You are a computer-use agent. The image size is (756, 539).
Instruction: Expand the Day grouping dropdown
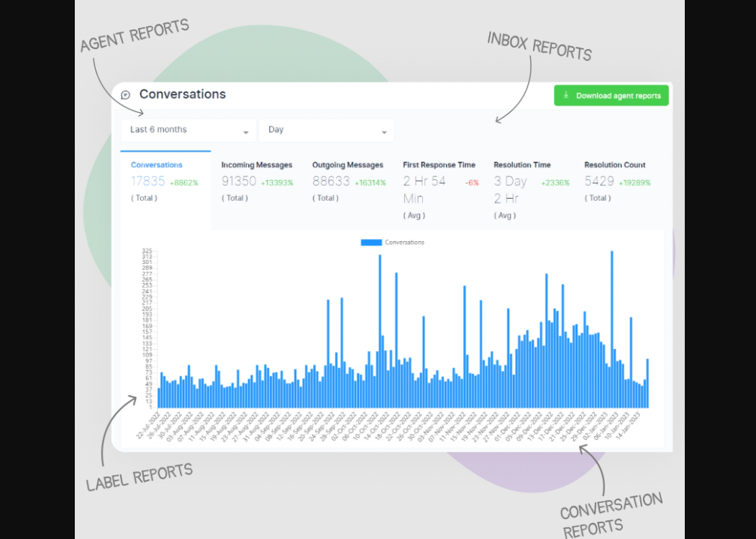326,130
